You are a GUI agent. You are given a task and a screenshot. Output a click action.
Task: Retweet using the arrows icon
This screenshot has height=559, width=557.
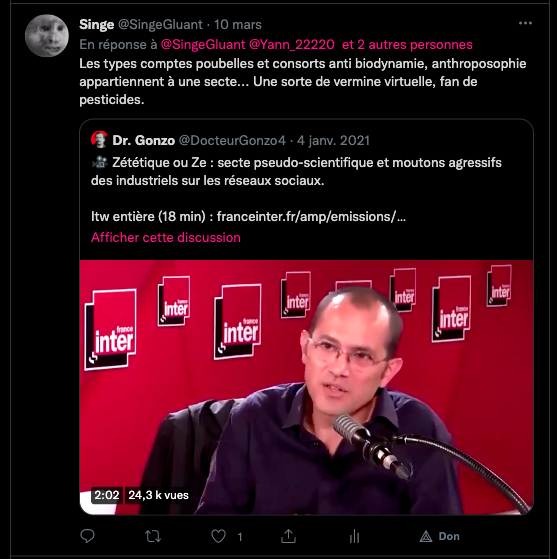[153, 536]
